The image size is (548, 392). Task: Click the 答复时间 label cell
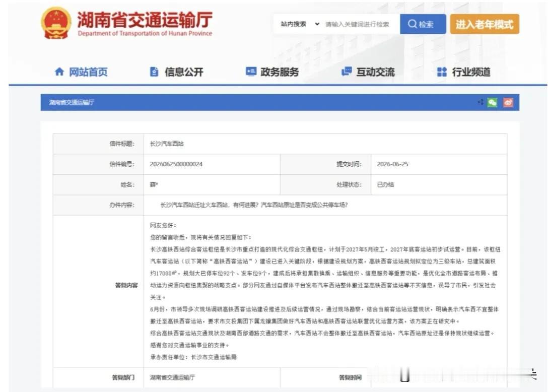pos(326,377)
